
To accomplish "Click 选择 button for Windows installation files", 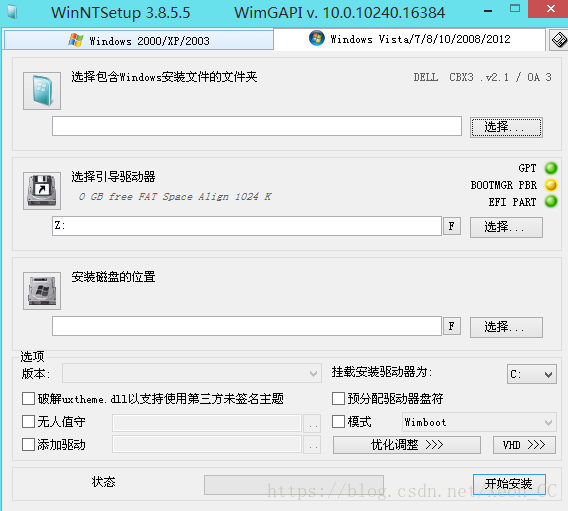I will [x=506, y=127].
